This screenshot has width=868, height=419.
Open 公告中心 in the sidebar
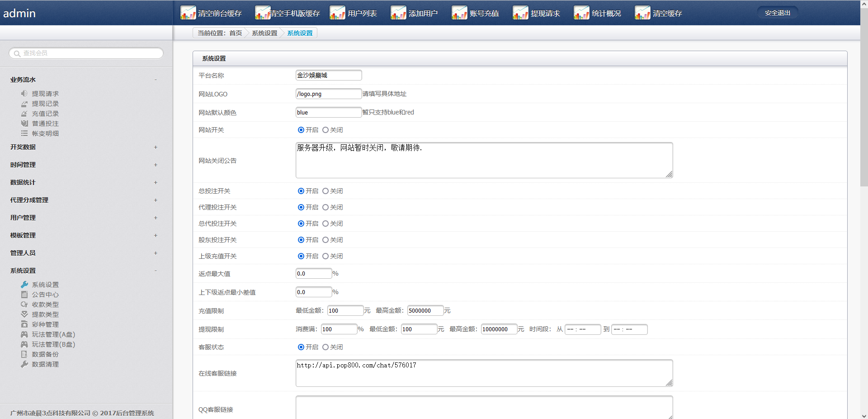click(45, 295)
